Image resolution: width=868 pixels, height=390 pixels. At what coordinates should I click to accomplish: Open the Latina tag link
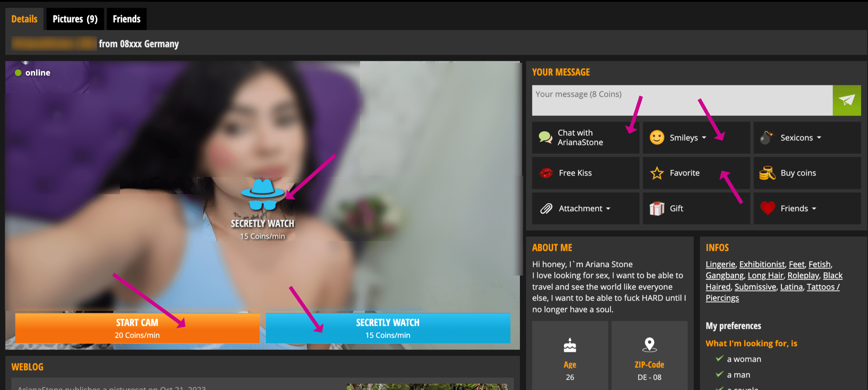click(791, 287)
